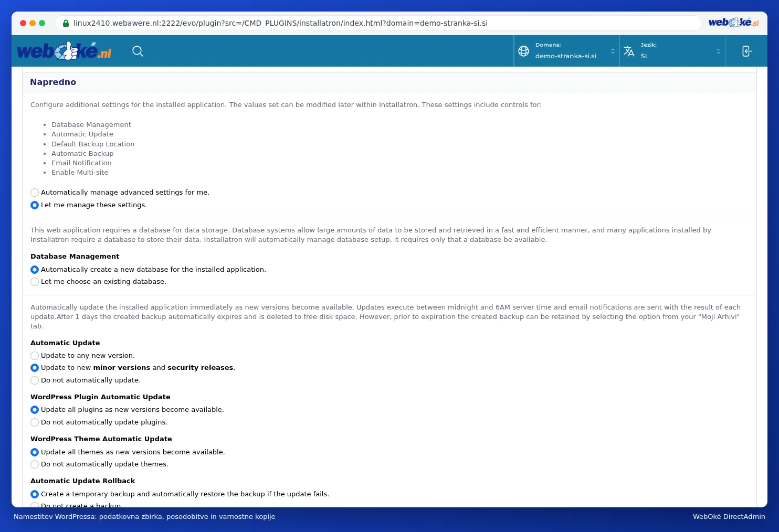Enable Update all themes as new versions
Viewport: 779px width, 532px height.
(x=35, y=452)
